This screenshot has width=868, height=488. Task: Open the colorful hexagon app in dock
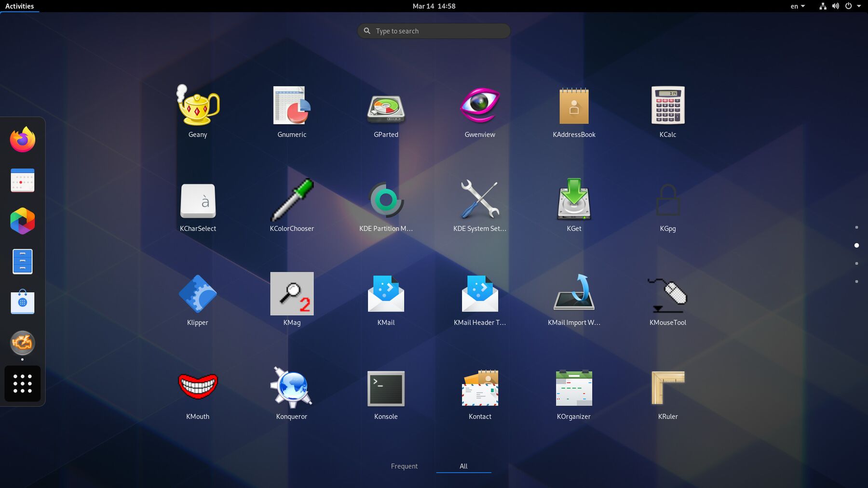click(x=23, y=221)
